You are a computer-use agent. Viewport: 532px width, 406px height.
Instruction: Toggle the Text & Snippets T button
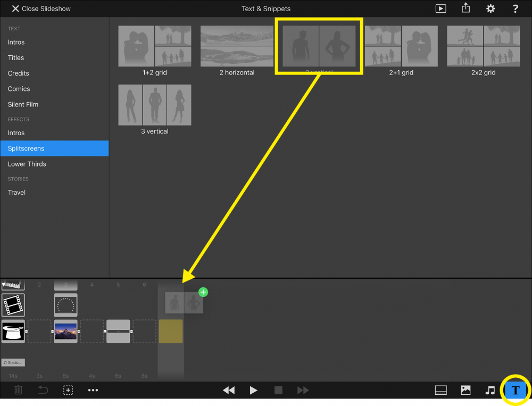click(x=516, y=390)
